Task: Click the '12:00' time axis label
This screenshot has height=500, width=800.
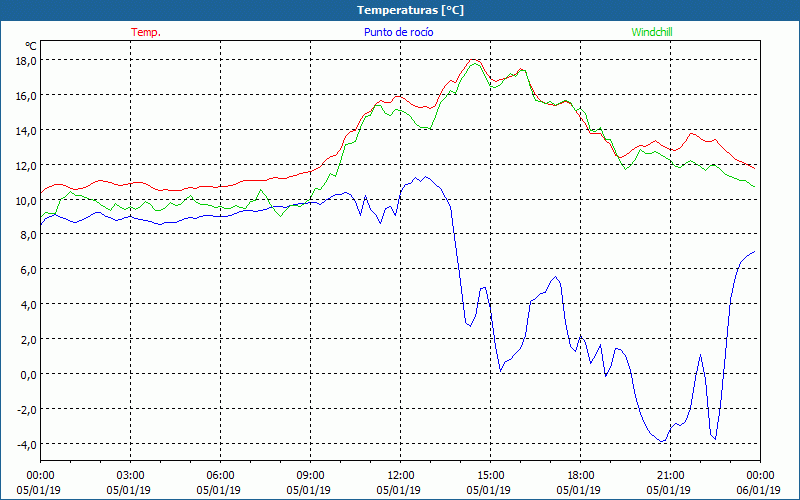Action: 400,476
